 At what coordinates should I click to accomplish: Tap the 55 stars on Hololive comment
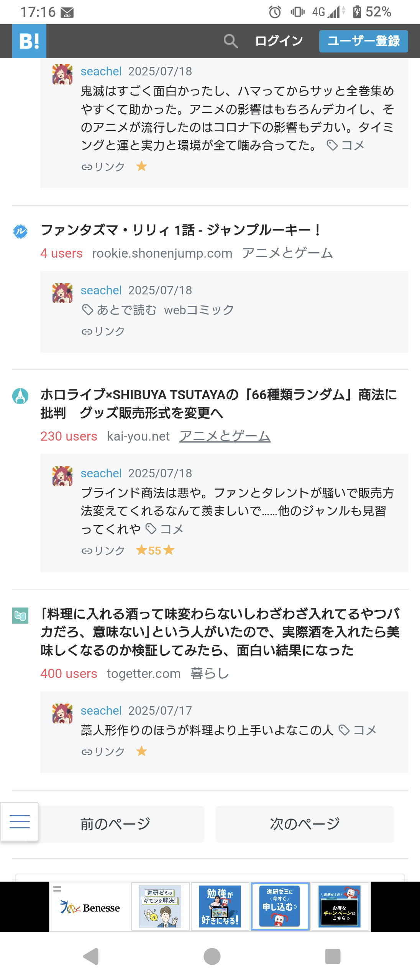pyautogui.click(x=155, y=550)
